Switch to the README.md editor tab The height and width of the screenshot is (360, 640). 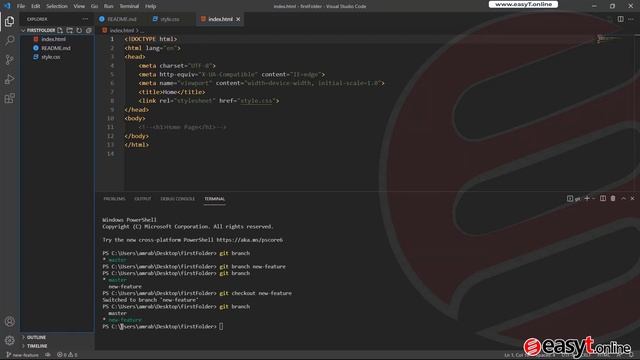point(121,19)
